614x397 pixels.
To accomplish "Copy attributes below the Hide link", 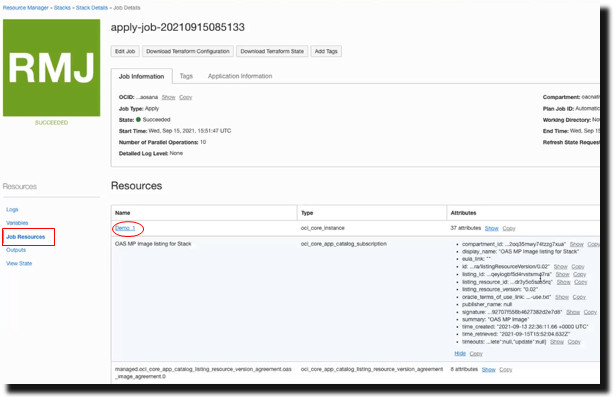I will tap(476, 354).
